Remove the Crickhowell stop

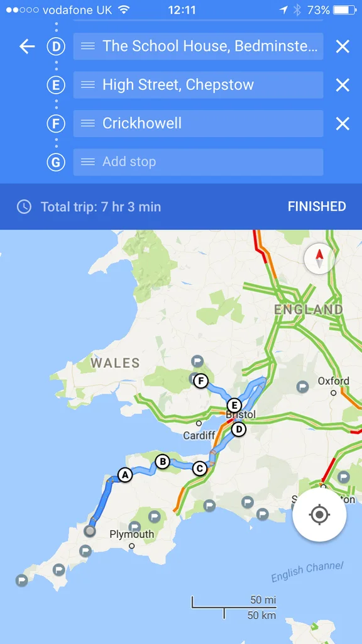(343, 124)
